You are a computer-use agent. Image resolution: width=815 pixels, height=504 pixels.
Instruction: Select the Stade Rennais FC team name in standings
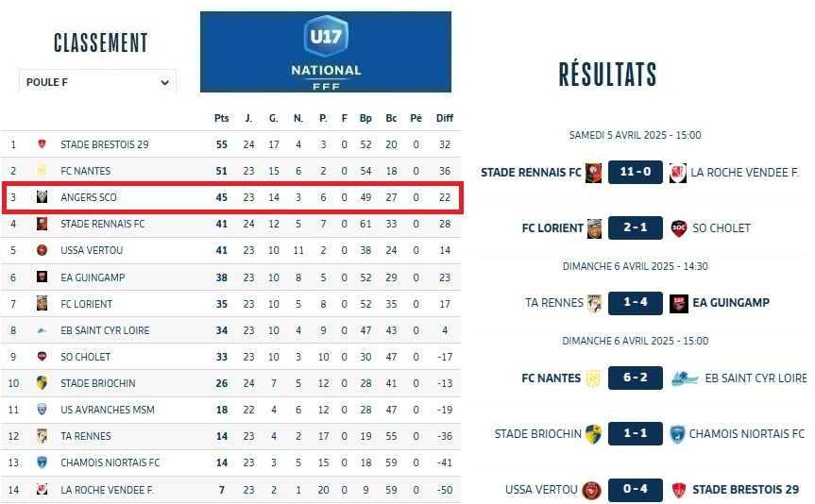pos(102,224)
